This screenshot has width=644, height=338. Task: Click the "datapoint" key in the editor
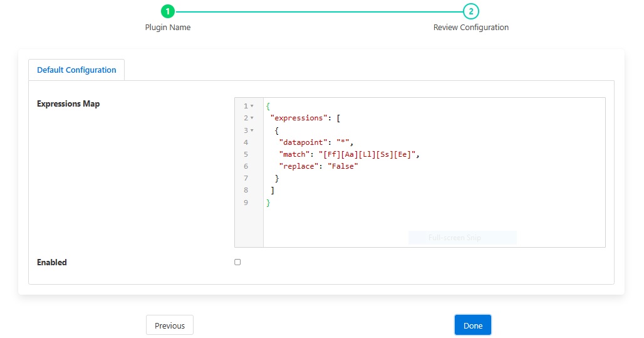pyautogui.click(x=305, y=142)
